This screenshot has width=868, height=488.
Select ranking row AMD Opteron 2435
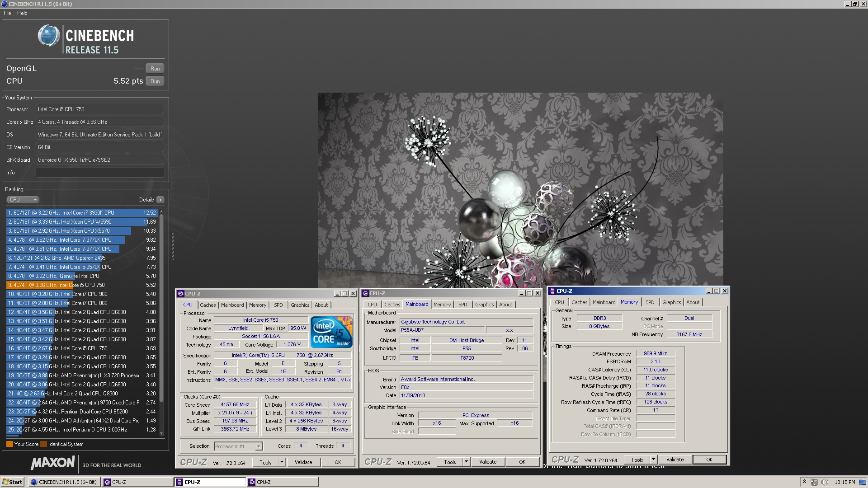[82, 258]
